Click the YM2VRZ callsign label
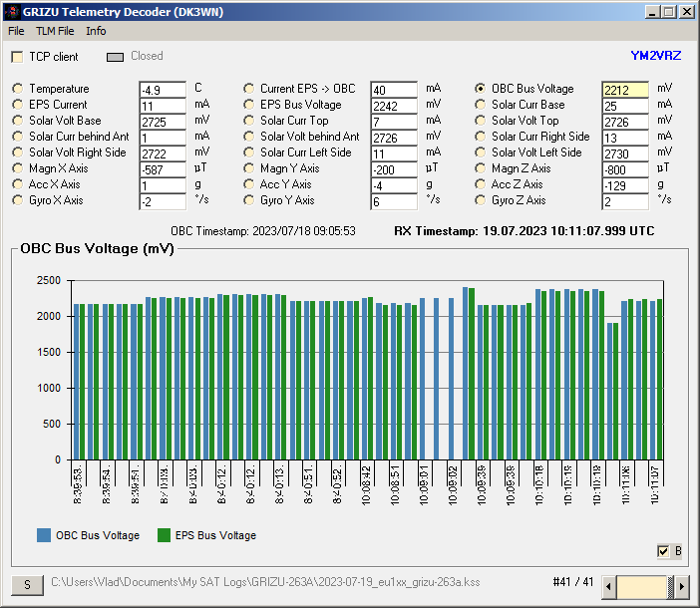The image size is (700, 608). click(656, 56)
